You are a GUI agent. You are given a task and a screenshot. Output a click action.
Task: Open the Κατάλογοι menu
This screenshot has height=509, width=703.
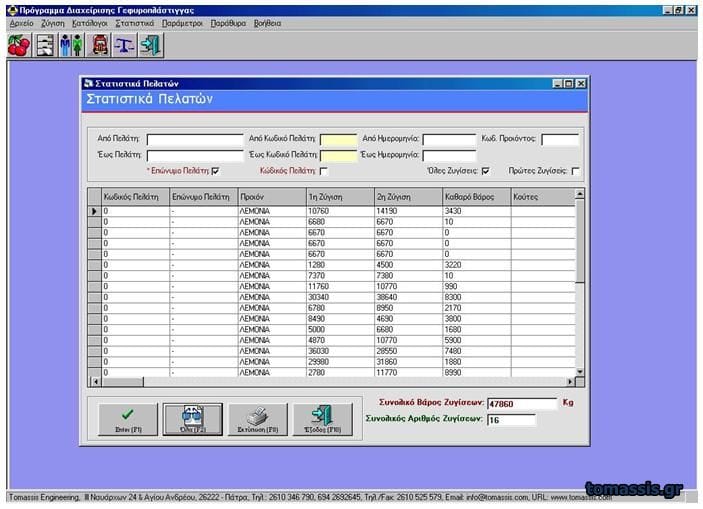click(x=90, y=21)
